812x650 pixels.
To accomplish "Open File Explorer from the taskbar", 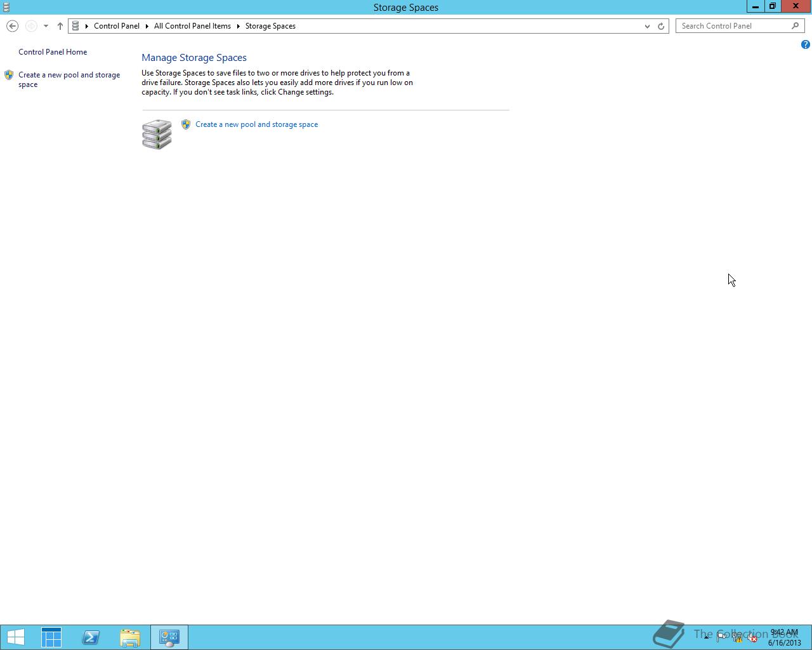I will point(130,637).
